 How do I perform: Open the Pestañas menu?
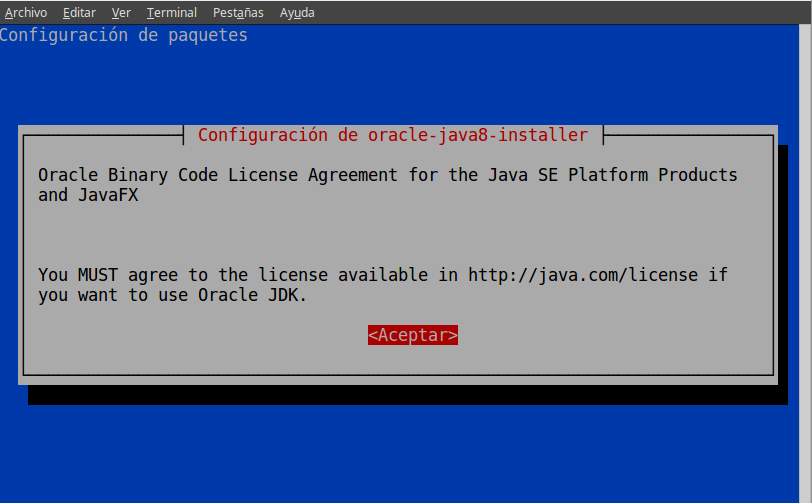pyautogui.click(x=238, y=12)
